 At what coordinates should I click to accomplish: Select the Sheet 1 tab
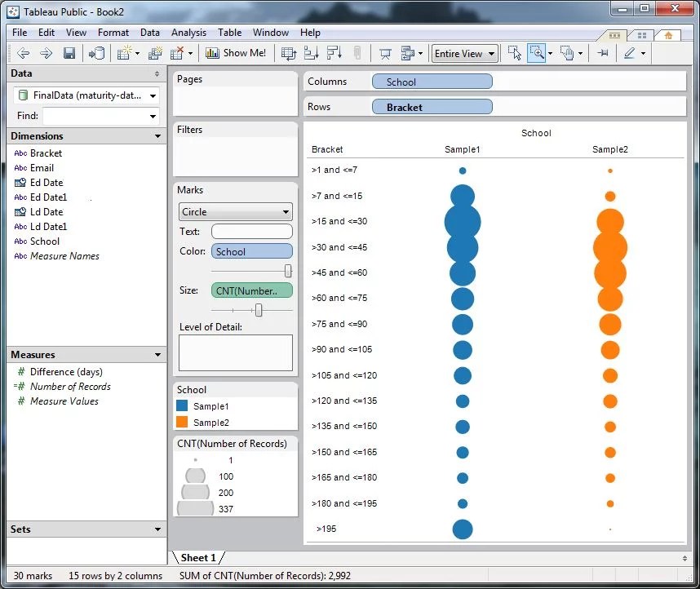(198, 558)
